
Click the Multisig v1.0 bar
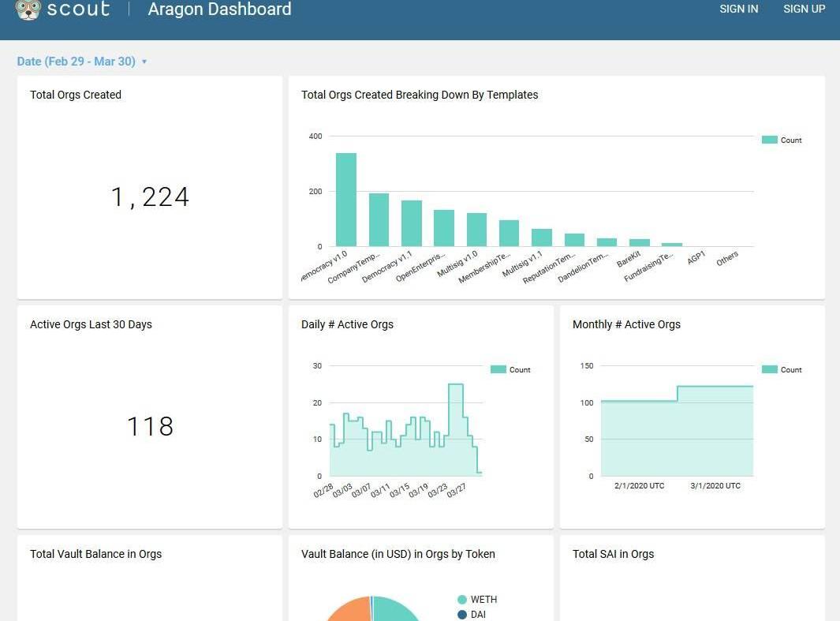(476, 230)
